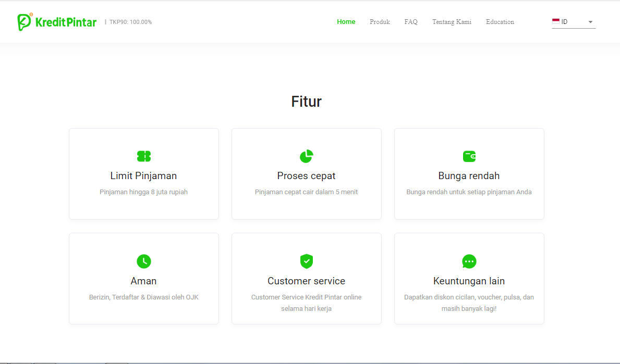The height and width of the screenshot is (364, 620).
Task: Click the icon above Limit Pinjaman
Action: [x=143, y=156]
